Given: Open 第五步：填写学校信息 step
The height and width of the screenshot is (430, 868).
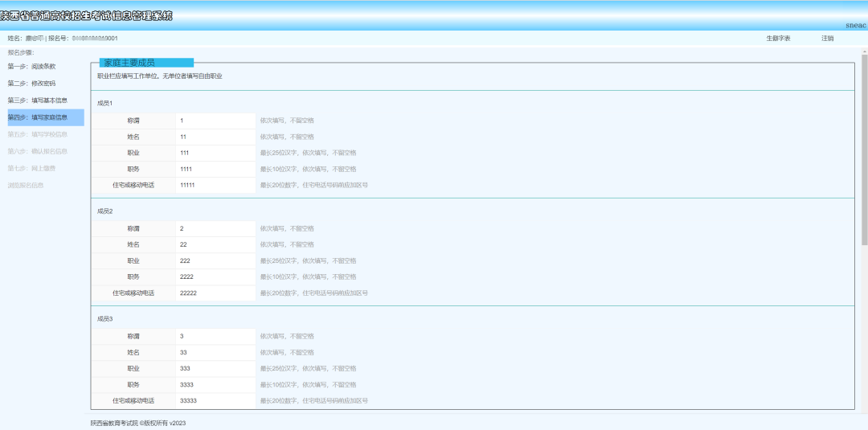Looking at the screenshot, I should click(x=38, y=134).
